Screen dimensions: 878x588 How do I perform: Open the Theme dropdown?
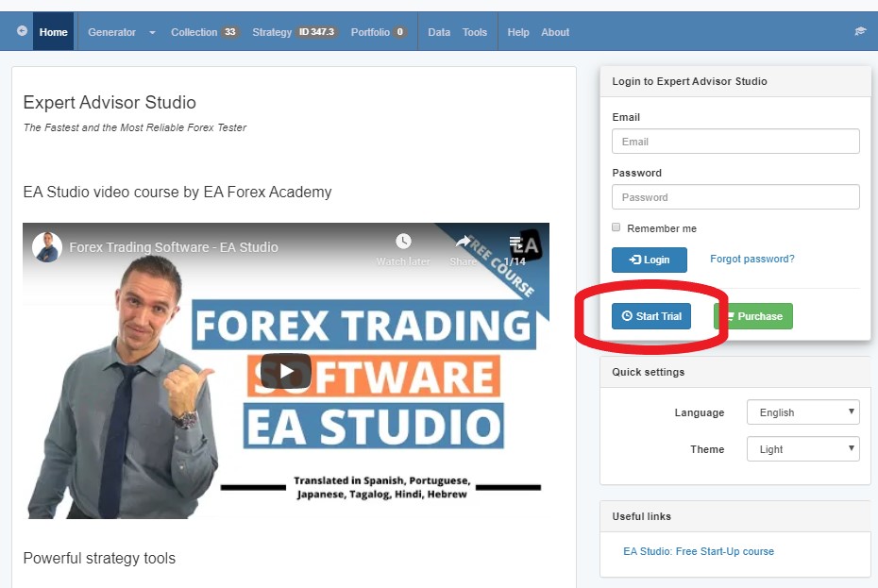[x=803, y=449]
